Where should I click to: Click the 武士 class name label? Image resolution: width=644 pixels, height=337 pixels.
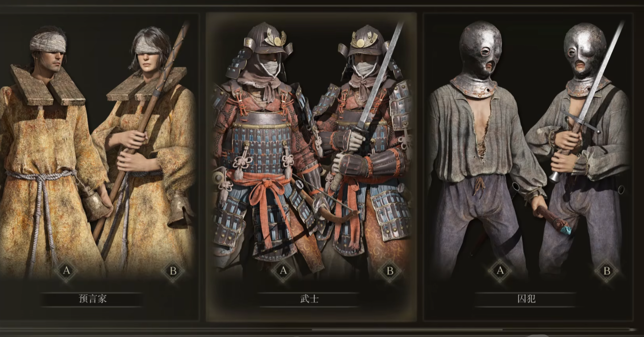[309, 299]
